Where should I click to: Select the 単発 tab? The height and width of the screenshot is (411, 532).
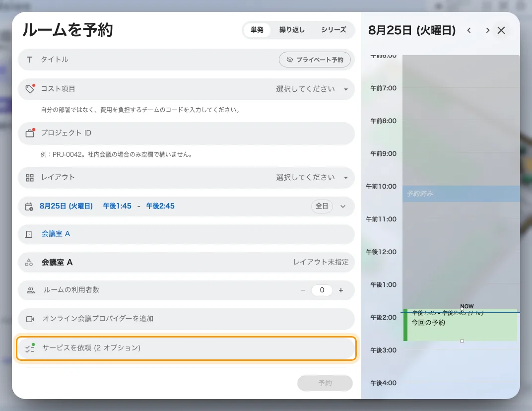257,30
